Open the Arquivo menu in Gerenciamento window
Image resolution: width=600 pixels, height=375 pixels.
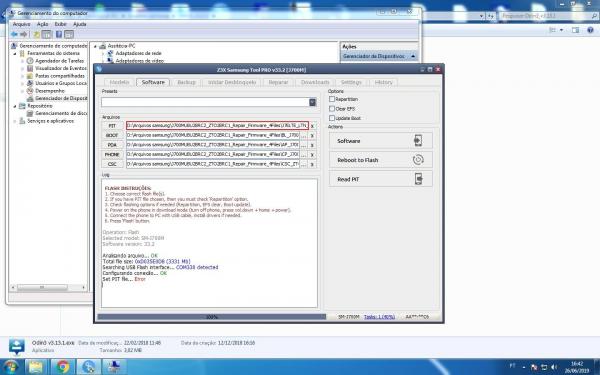[21, 24]
